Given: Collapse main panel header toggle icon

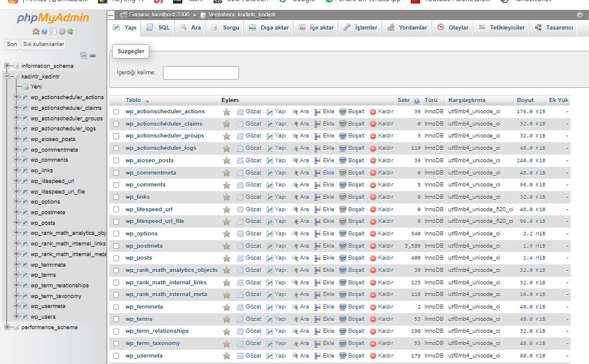Looking at the screenshot, I should [x=111, y=15].
